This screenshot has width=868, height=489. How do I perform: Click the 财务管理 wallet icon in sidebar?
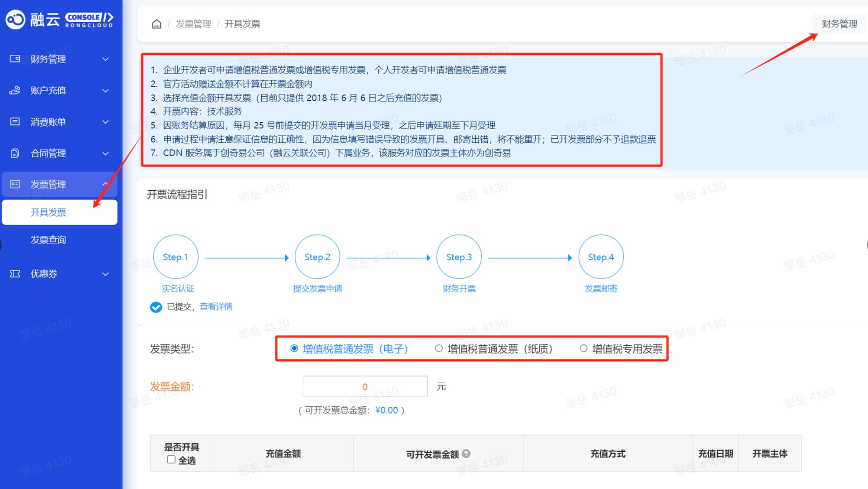(15, 59)
